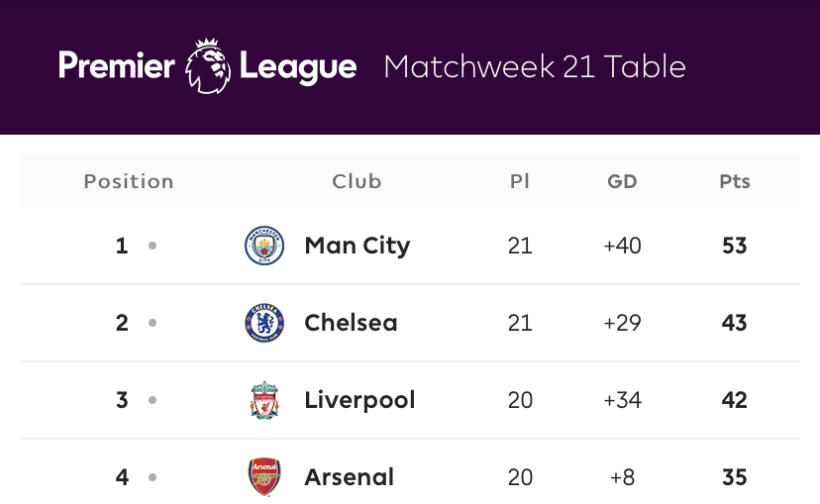Select the Position column header
Image resolution: width=820 pixels, height=504 pixels.
point(129,181)
